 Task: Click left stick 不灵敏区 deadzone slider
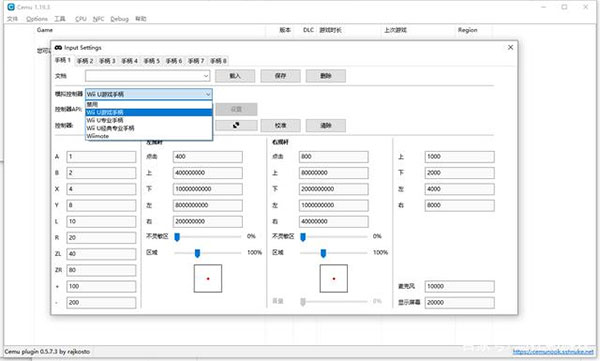click(x=208, y=237)
